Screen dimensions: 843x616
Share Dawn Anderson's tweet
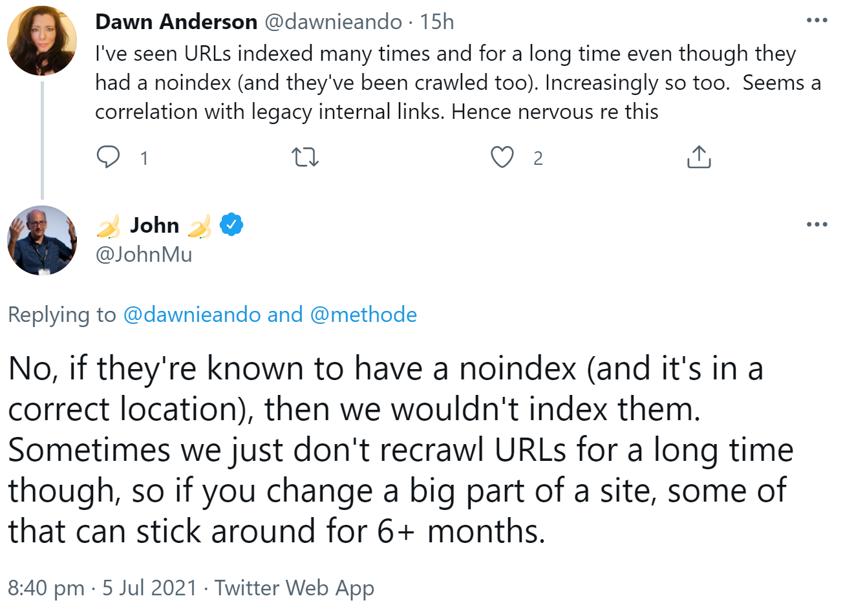coord(699,157)
